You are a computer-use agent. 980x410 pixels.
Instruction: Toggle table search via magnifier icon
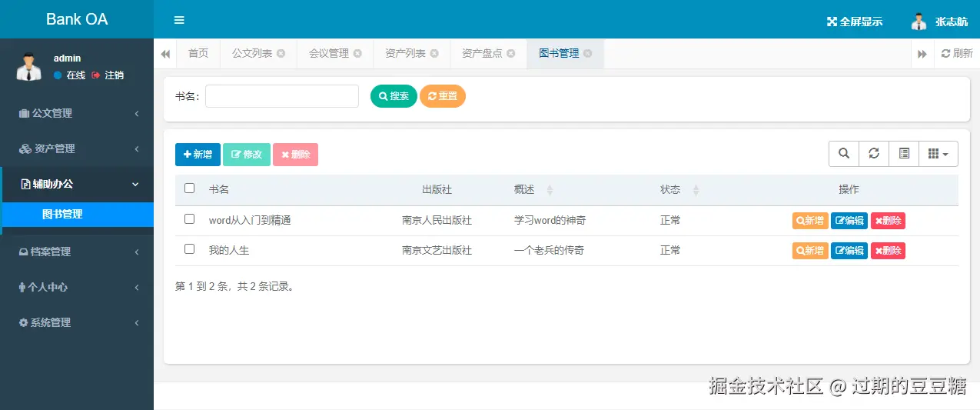click(844, 154)
